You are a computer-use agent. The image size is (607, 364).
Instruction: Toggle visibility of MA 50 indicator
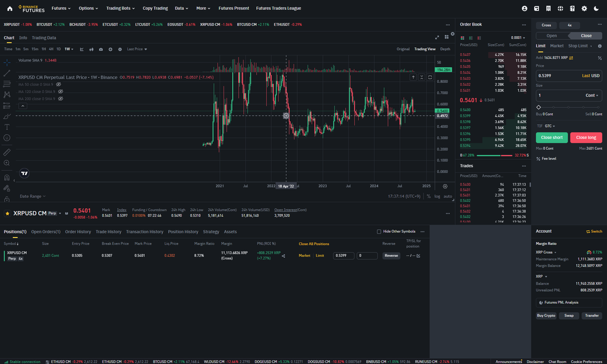click(x=59, y=85)
